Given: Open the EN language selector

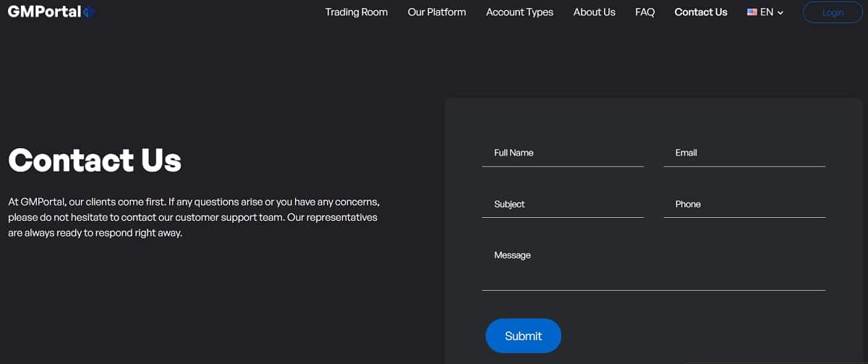Looking at the screenshot, I should (x=767, y=12).
